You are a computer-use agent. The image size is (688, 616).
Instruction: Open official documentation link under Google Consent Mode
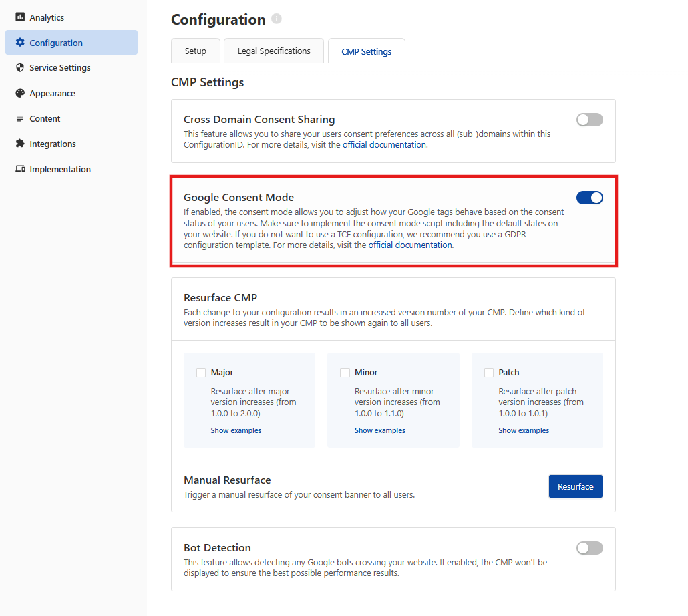(410, 245)
